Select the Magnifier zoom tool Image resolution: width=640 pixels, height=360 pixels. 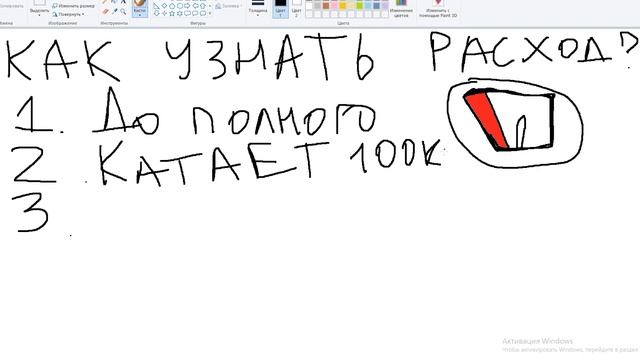[x=123, y=11]
